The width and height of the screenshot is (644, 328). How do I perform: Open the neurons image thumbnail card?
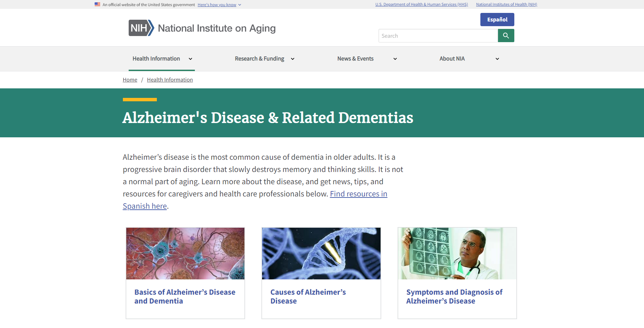tap(185, 254)
